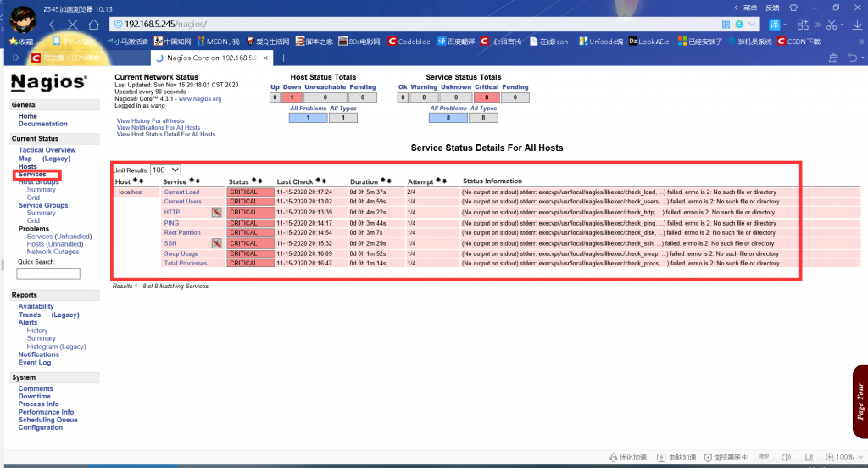Click View History For all hosts link
The height and width of the screenshot is (468, 868).
pos(150,121)
